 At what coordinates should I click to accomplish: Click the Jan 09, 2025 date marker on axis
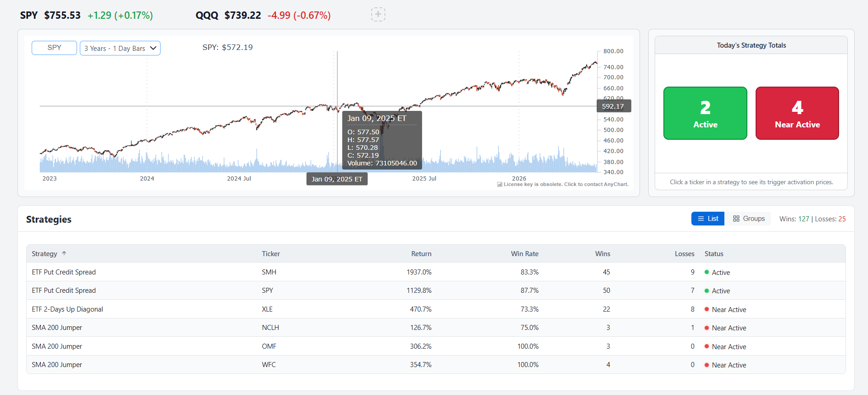[x=337, y=179]
